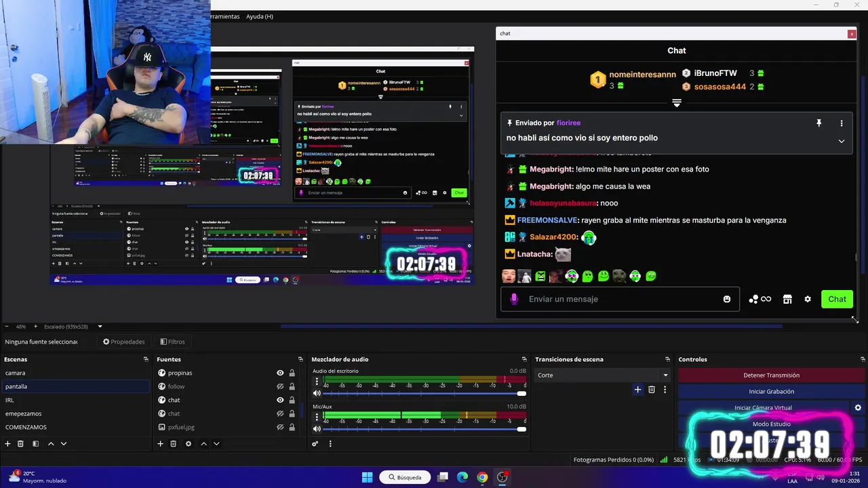
Task: Move source up arrow in Fuentes
Action: 203,444
